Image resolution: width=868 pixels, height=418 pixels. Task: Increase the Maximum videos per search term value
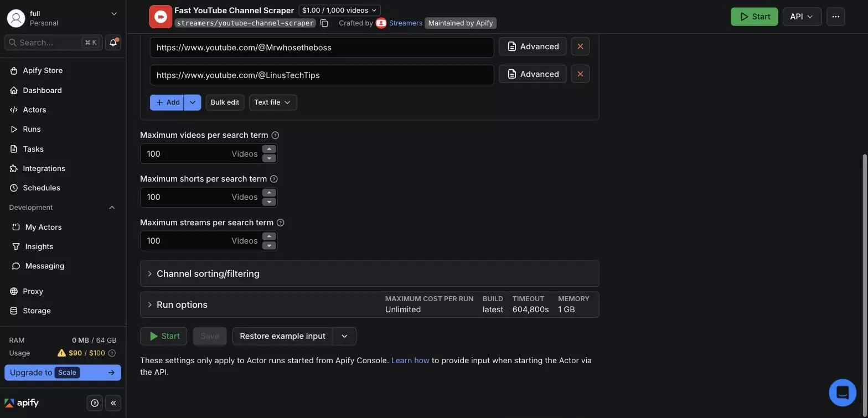coord(269,149)
